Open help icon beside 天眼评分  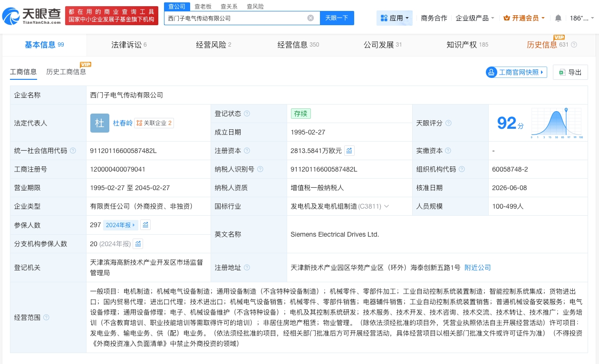click(x=448, y=123)
